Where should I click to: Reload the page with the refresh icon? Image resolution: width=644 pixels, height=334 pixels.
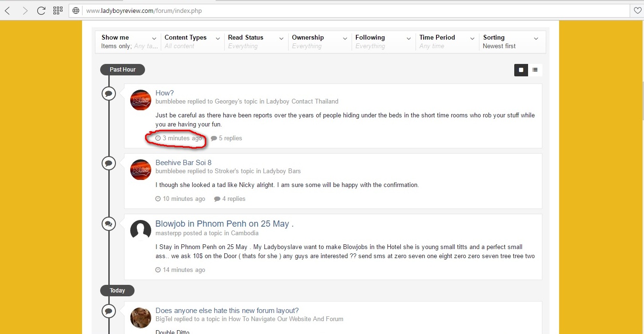point(42,10)
